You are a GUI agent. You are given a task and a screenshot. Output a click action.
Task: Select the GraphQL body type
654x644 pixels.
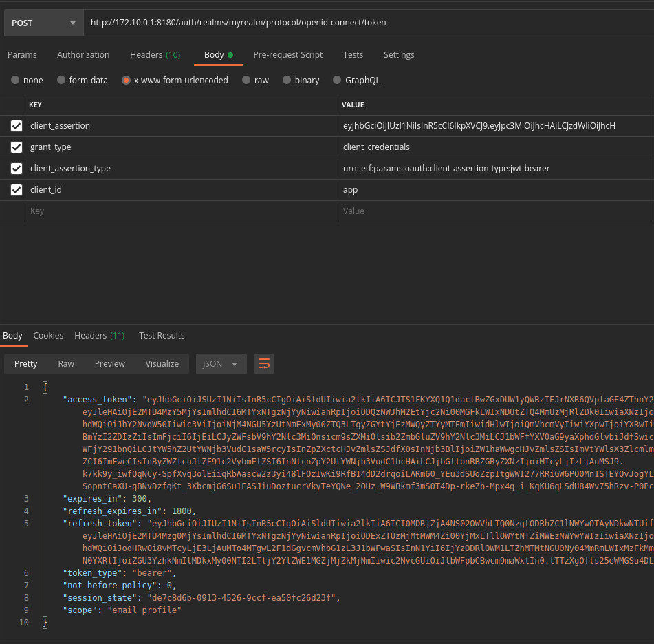pos(337,80)
